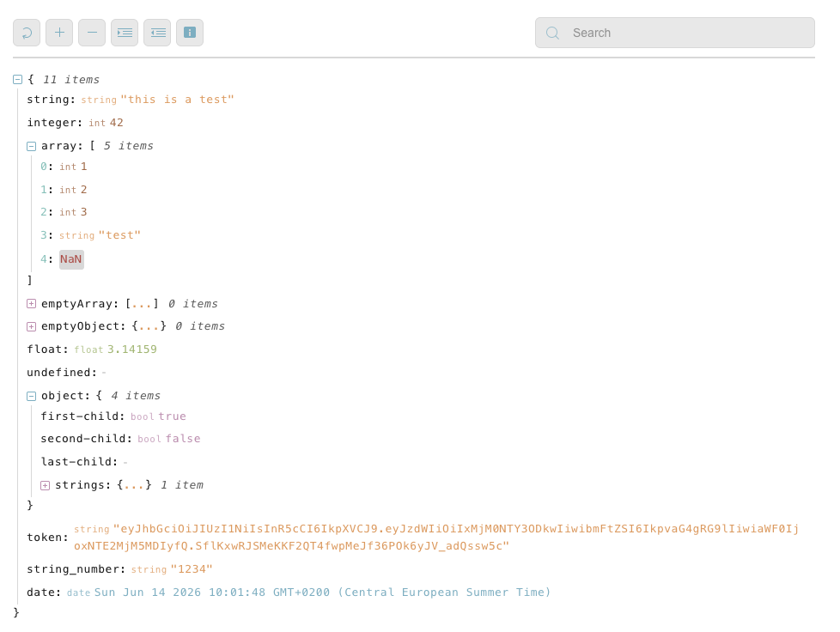Click the "4 items" object count
Screen dimensions: 840x632
coord(136,396)
